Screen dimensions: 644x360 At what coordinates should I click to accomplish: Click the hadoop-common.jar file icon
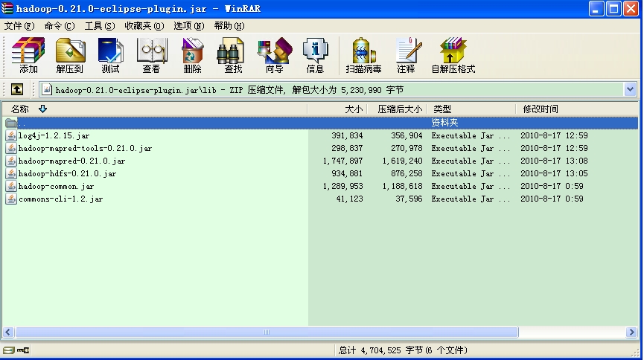pos(11,187)
